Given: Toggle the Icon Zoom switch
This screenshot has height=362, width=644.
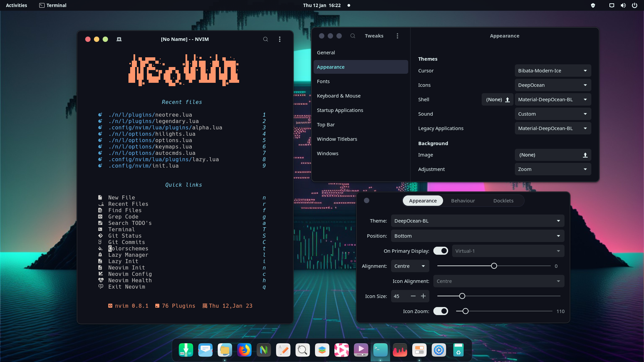Looking at the screenshot, I should coord(441,311).
